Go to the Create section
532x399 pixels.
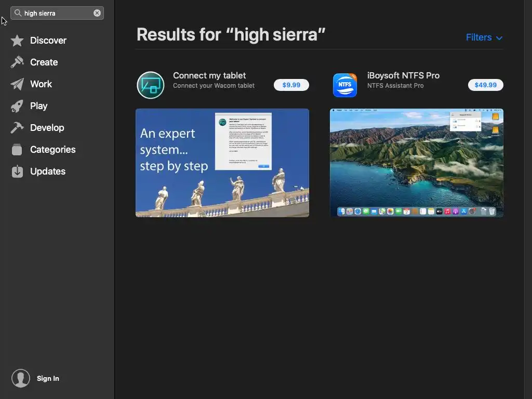coord(44,62)
